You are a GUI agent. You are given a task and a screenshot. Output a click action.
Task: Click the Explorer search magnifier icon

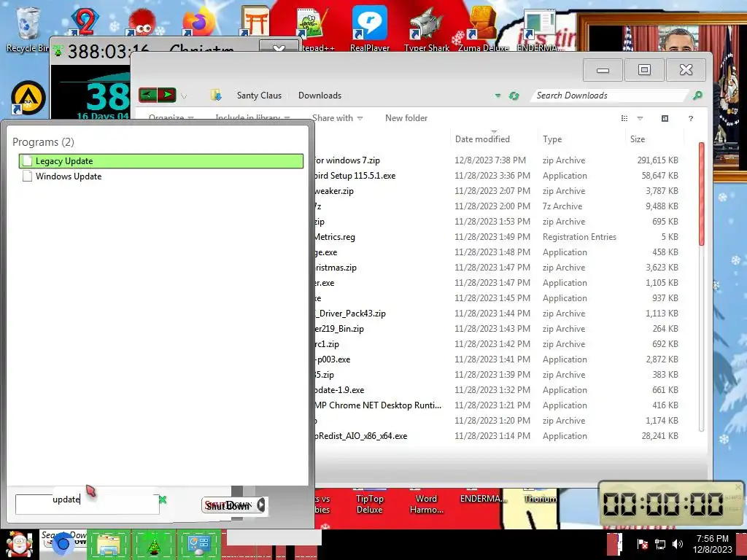697,96
